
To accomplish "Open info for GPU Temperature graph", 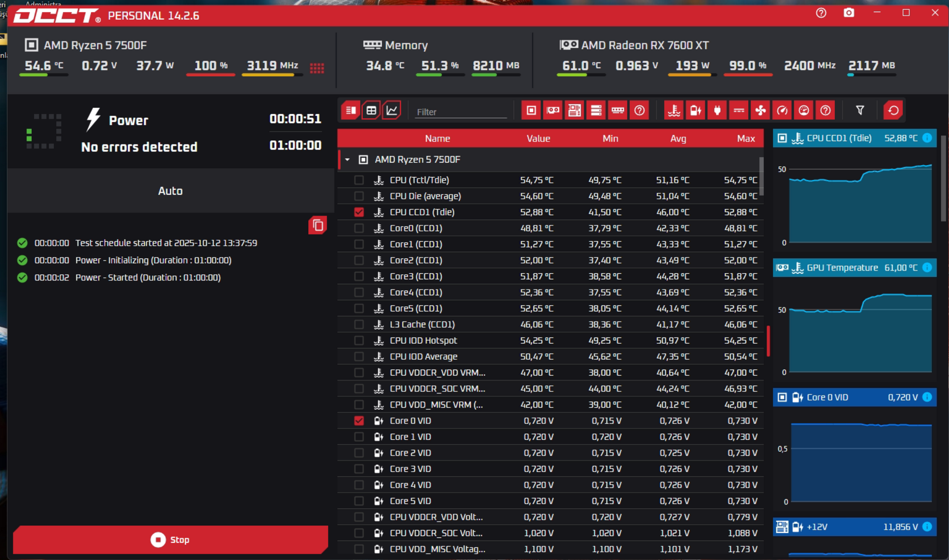I will [927, 268].
